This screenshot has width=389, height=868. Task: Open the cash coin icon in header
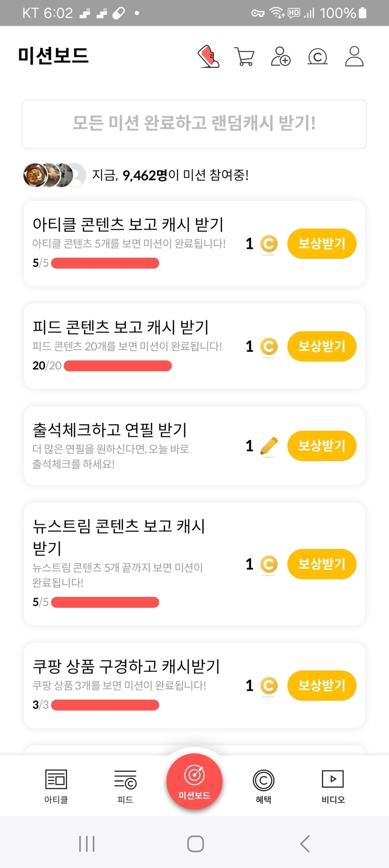[317, 57]
